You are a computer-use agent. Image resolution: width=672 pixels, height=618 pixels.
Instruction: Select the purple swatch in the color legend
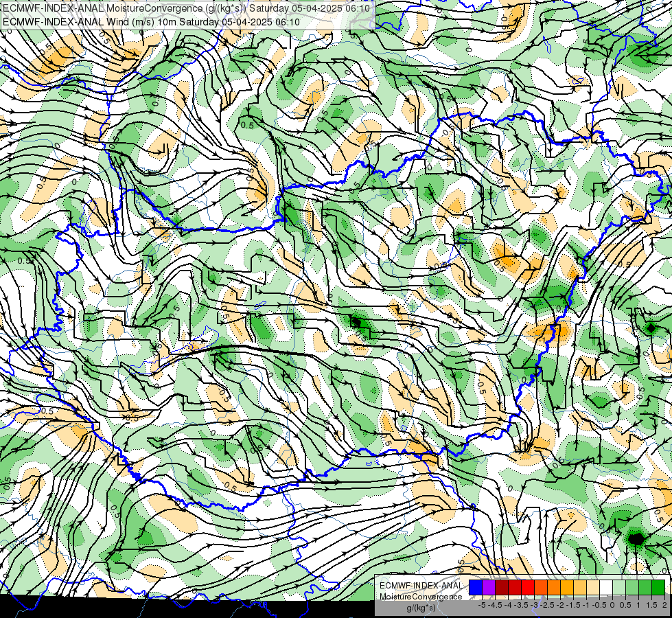[489, 587]
